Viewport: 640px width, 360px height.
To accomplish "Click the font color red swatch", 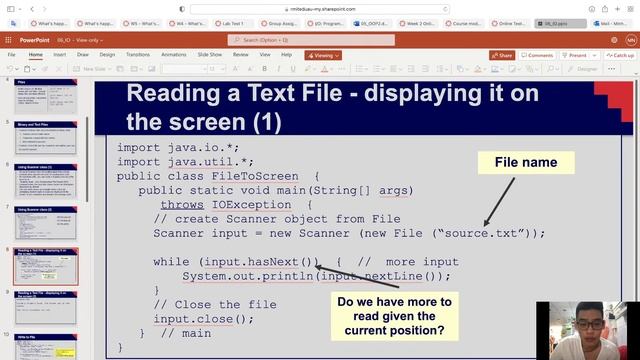I will click(x=324, y=69).
